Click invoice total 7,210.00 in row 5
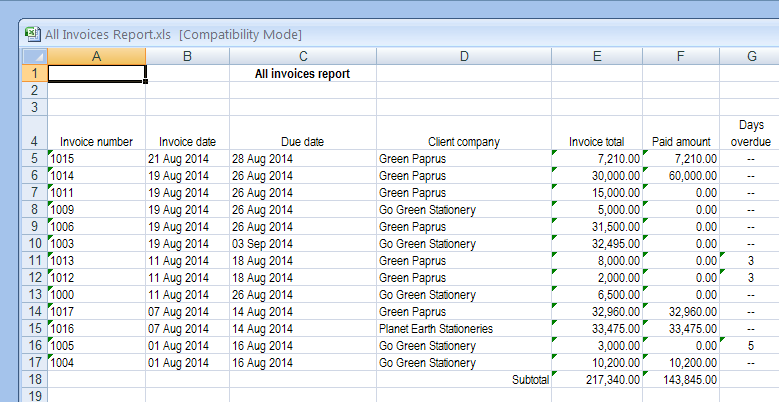The image size is (779, 402). point(597,159)
